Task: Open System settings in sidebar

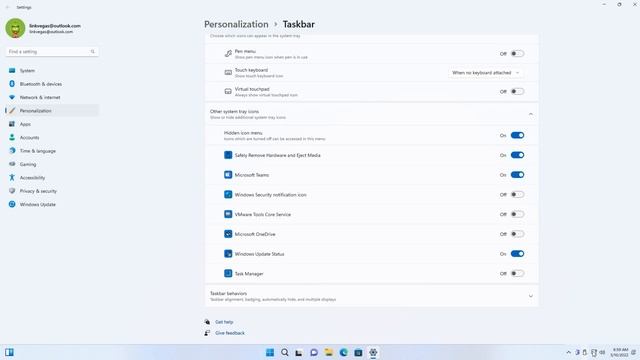Action: tap(52, 71)
